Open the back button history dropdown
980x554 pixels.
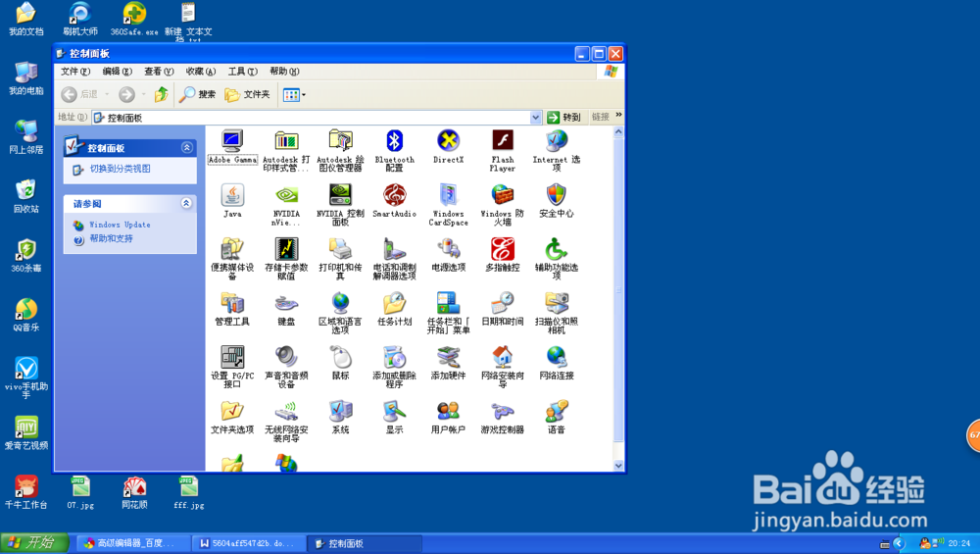tap(107, 94)
